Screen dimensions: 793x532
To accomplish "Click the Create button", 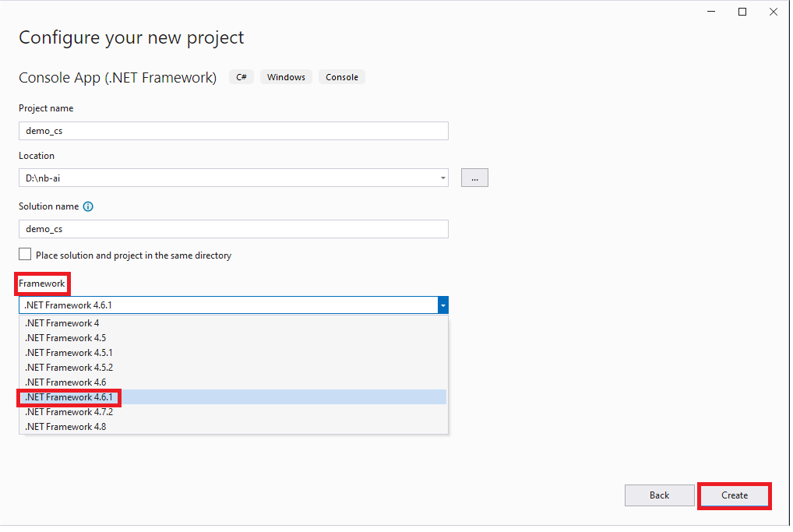I will 735,496.
